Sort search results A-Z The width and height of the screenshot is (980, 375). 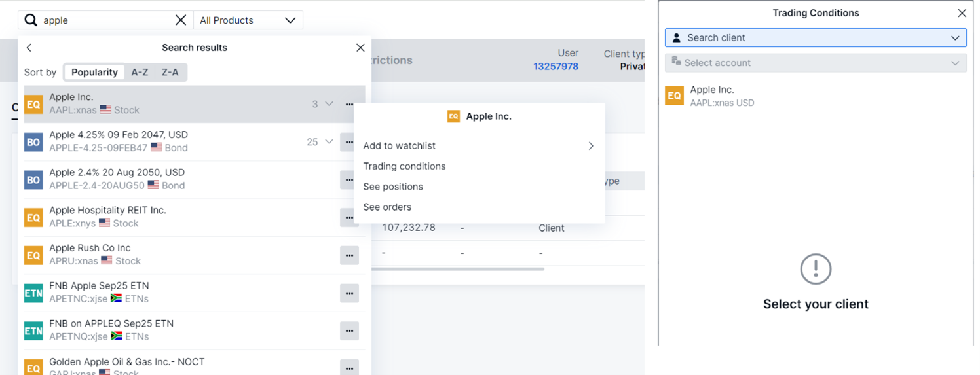[x=140, y=72]
